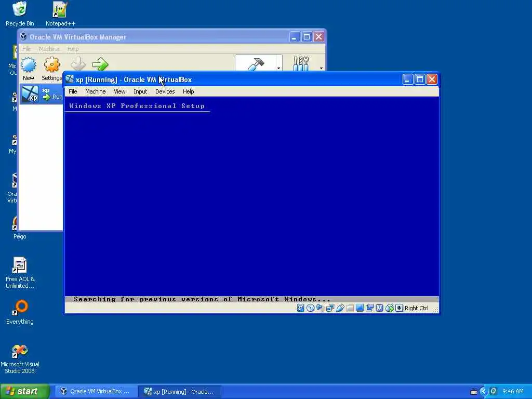This screenshot has height=399, width=532.
Task: Open the View menu in VM window
Action: point(119,91)
